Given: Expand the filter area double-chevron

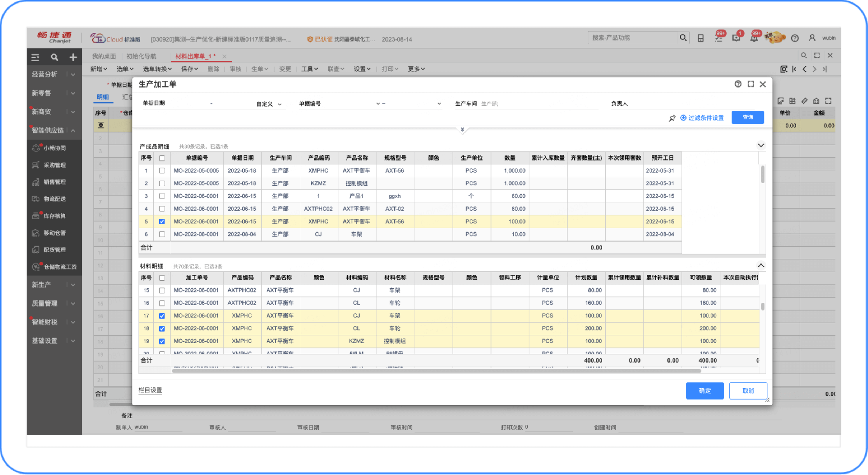Looking at the screenshot, I should pyautogui.click(x=462, y=130).
